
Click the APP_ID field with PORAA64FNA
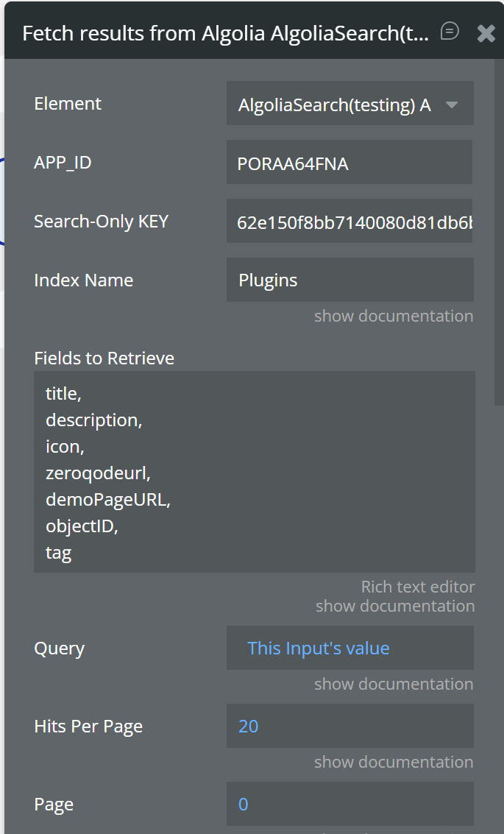pos(349,163)
